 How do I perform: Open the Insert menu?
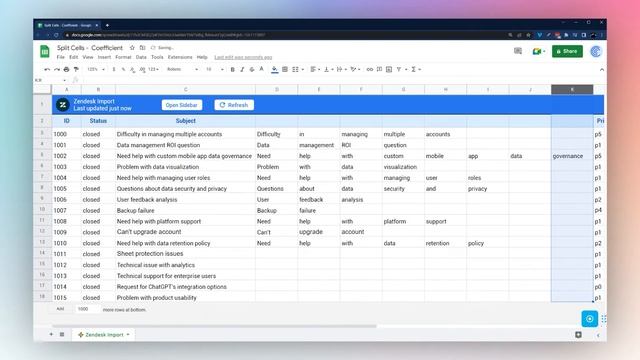pyautogui.click(x=104, y=57)
